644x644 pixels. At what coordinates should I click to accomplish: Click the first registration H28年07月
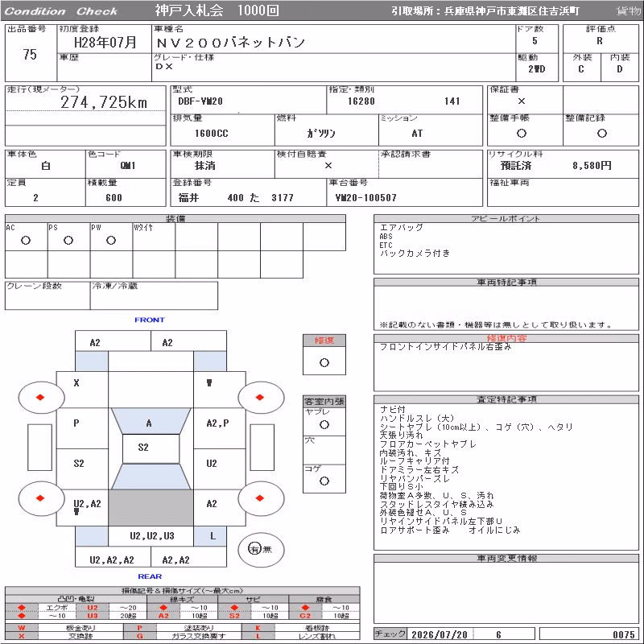click(105, 42)
